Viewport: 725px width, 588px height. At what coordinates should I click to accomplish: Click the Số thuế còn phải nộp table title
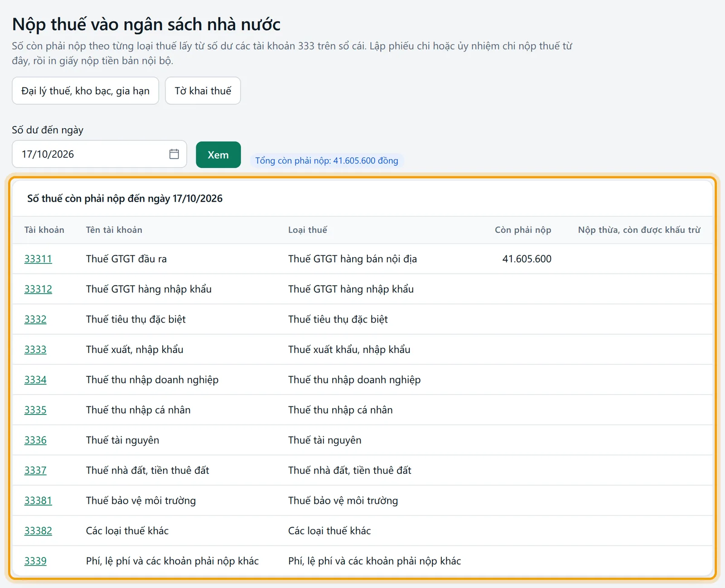[x=125, y=198]
